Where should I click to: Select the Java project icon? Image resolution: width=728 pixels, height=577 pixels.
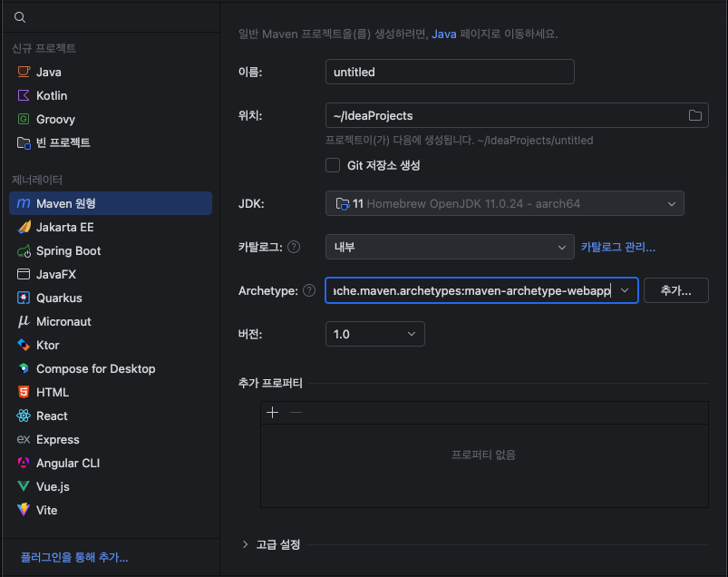pyautogui.click(x=24, y=72)
